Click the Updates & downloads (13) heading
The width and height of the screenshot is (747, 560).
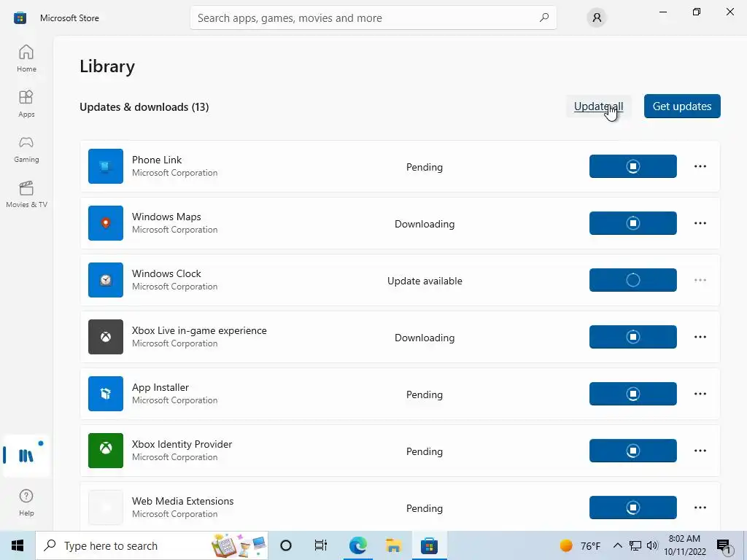144,106
